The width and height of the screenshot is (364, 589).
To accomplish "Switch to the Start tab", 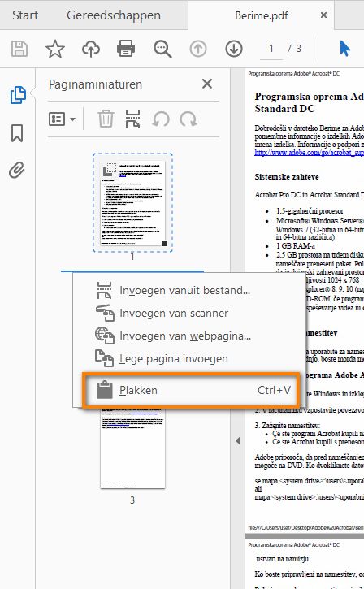I will [x=25, y=15].
